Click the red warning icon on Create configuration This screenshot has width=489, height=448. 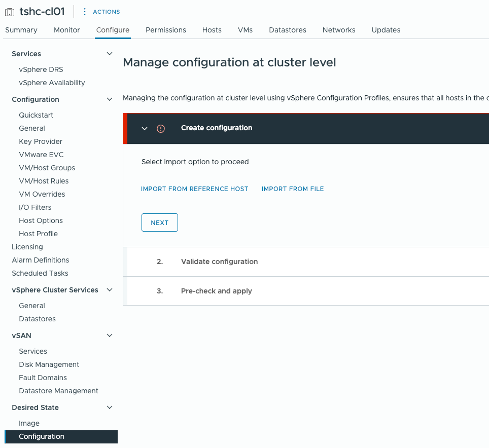(x=161, y=129)
